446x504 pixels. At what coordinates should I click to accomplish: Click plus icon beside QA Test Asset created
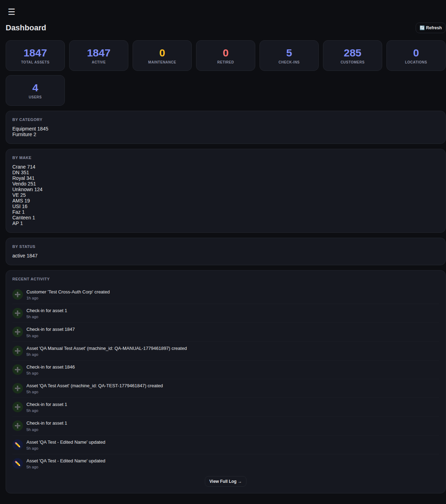point(18,388)
